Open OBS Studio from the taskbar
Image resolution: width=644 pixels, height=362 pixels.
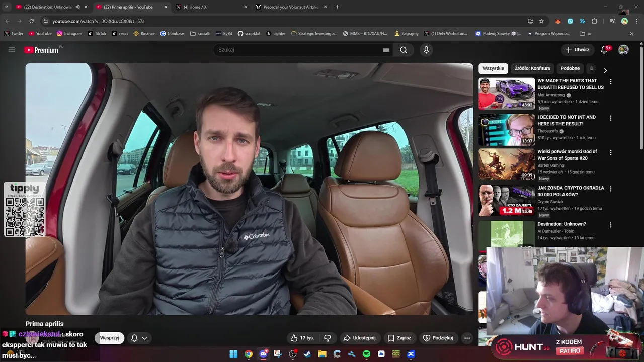(x=293, y=354)
